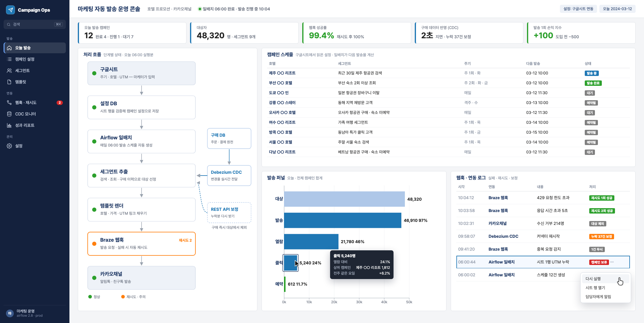Open 템플릿 document icon
Viewport: 644px width, 323px height.
pos(9,82)
